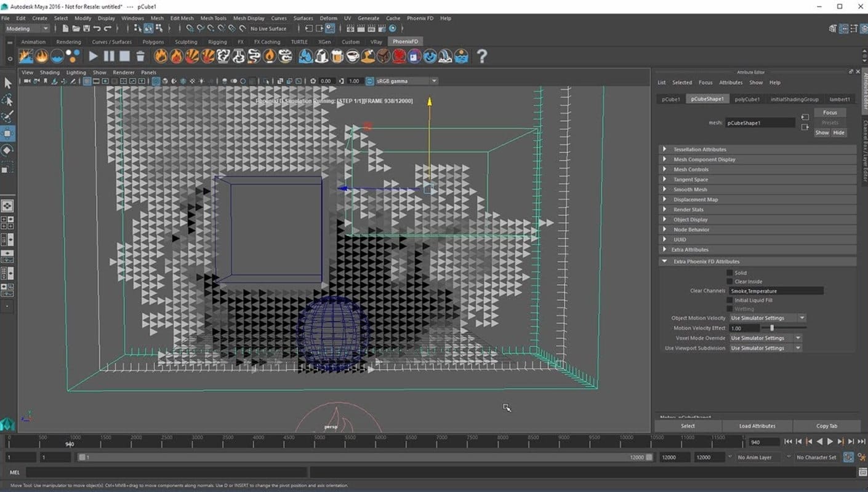Click the beer mug preset shelf icon
868x492 pixels.
(x=337, y=57)
